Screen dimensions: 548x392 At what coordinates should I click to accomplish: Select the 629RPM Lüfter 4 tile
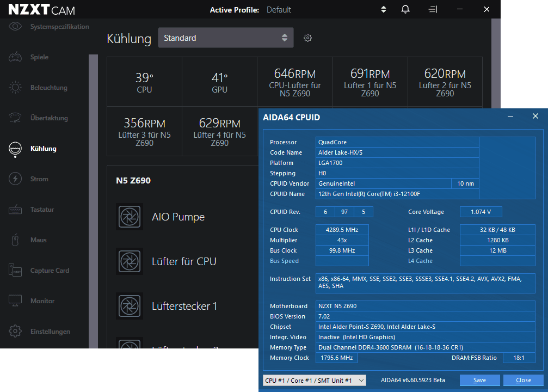coord(219,131)
